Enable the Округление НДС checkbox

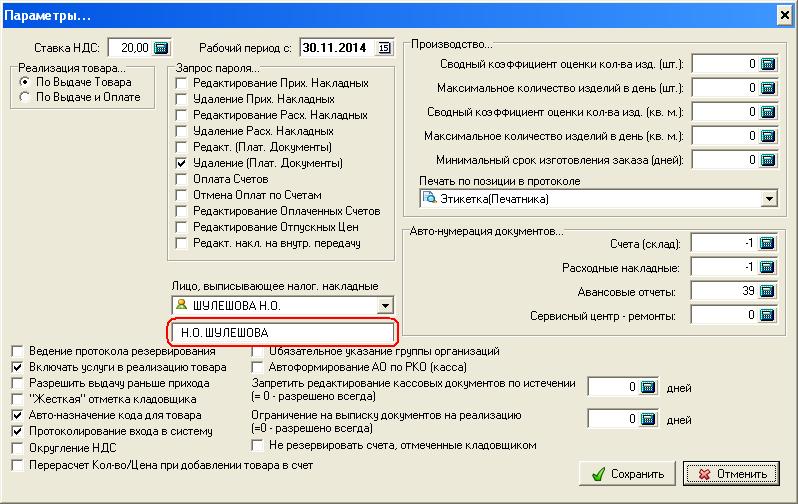coord(17,448)
